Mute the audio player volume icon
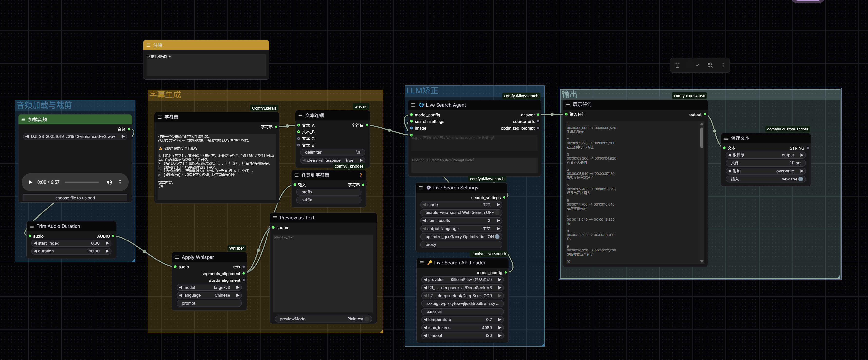Viewport: 868px width, 360px height. pyautogui.click(x=109, y=182)
